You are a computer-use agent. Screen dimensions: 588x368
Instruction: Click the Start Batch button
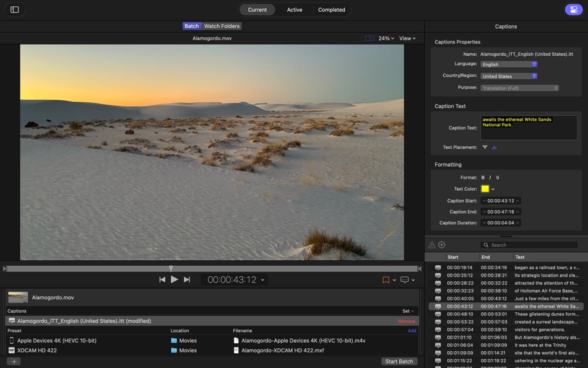tap(399, 362)
